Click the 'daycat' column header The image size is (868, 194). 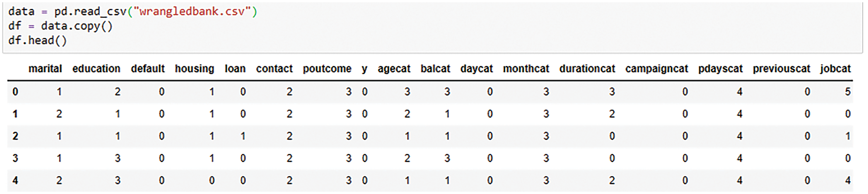(x=476, y=69)
